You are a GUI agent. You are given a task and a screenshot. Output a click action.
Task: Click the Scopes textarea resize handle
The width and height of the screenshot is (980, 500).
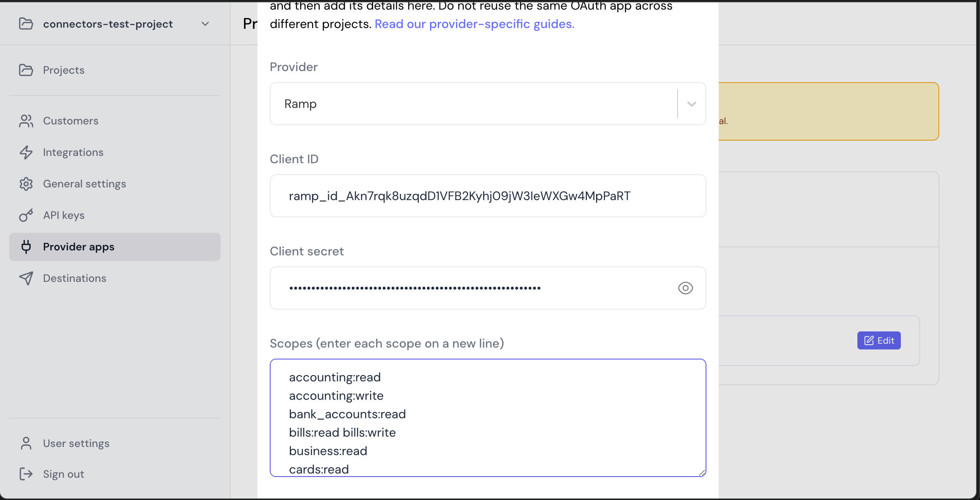pos(702,473)
